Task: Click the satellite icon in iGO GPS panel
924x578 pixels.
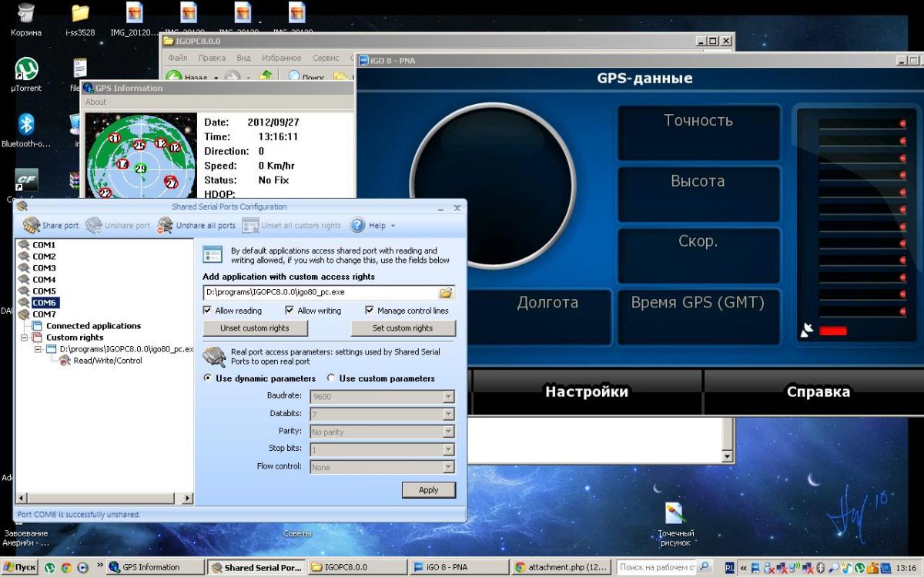Action: click(x=806, y=331)
